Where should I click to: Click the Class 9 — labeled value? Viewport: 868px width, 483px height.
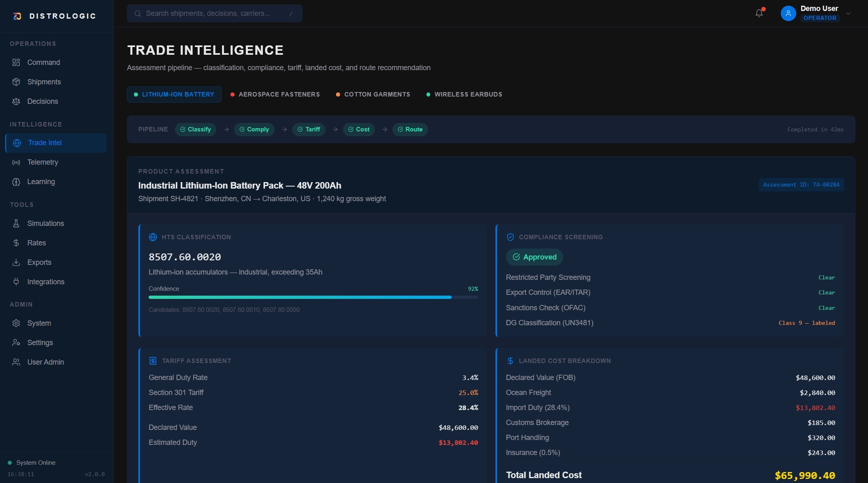807,323
